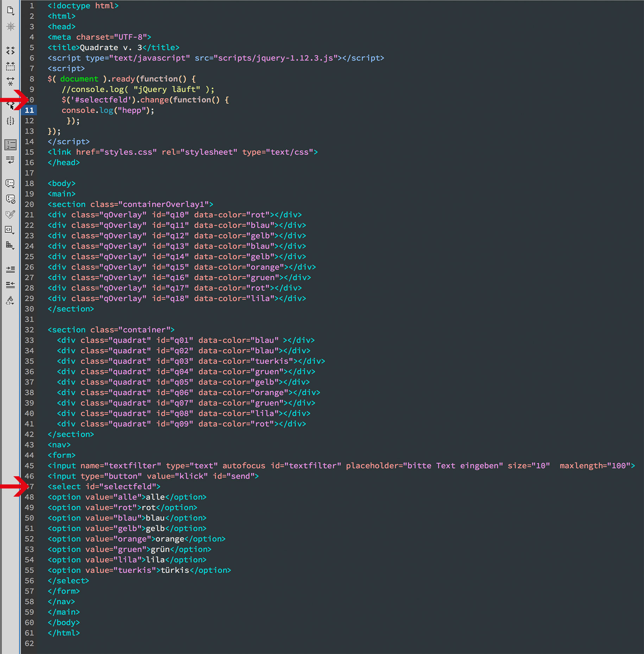Viewport: 644px width, 654px height.
Task: Click the Expand All icon
Action: click(x=11, y=82)
